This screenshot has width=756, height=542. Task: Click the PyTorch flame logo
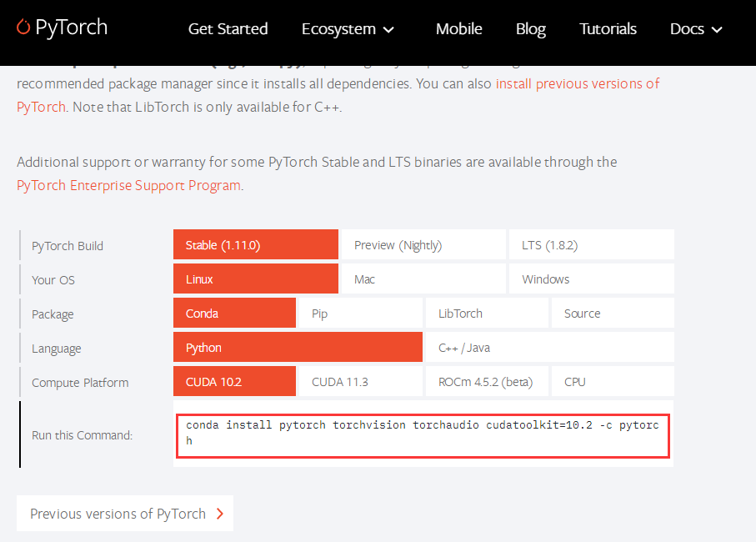[23, 28]
